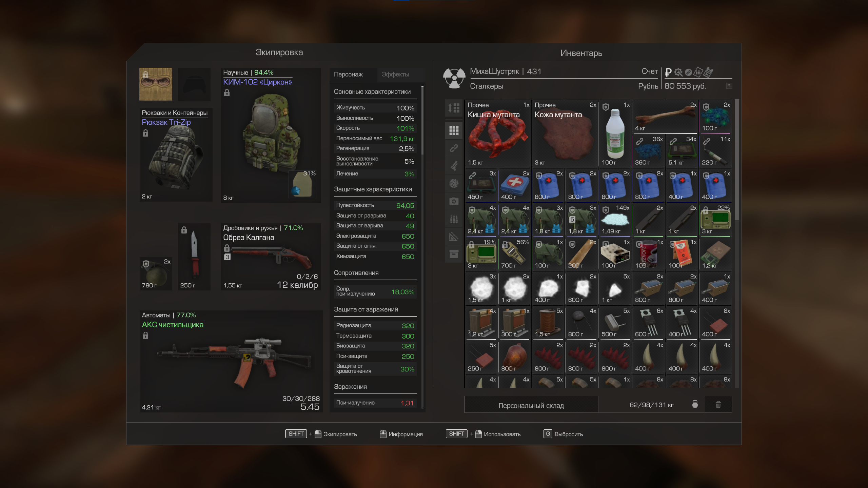Select the ammo ticket account icon

[x=698, y=72]
